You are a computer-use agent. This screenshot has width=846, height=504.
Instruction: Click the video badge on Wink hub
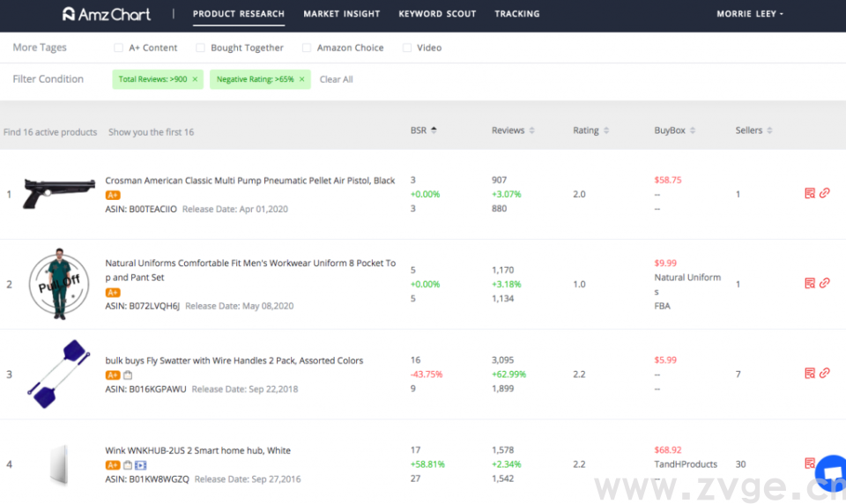tap(141, 465)
